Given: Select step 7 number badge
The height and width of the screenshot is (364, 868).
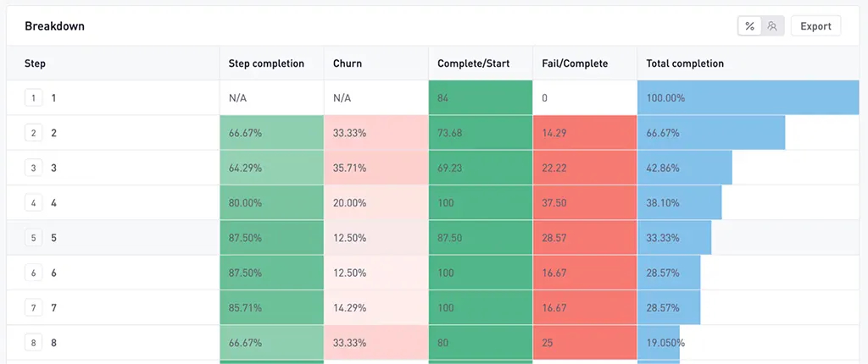Looking at the screenshot, I should tap(34, 308).
